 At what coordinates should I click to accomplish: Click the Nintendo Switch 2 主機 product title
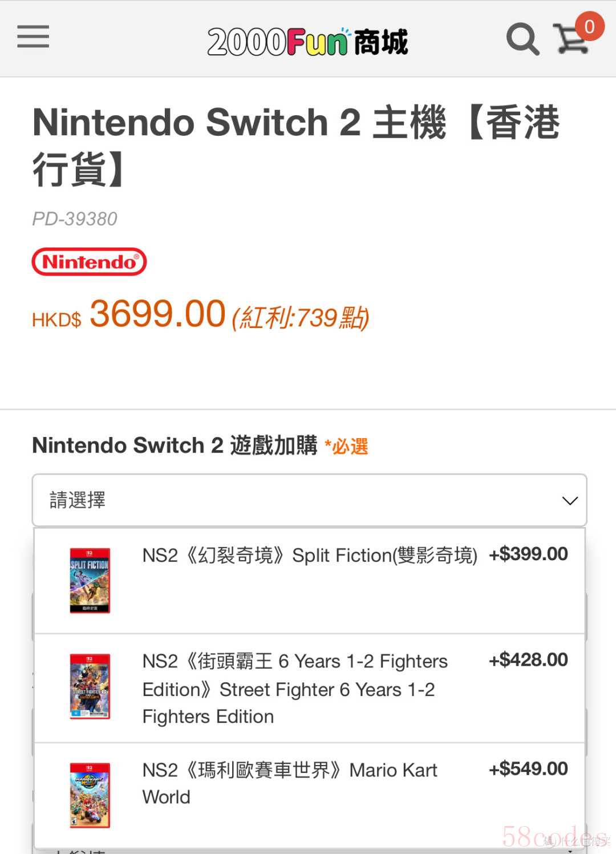(x=296, y=145)
